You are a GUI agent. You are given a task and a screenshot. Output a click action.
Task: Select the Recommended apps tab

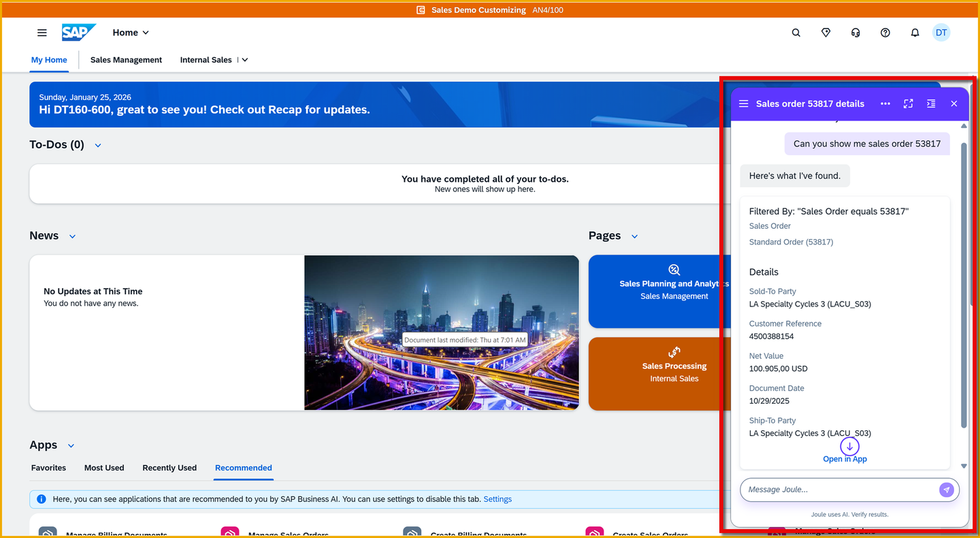click(244, 468)
